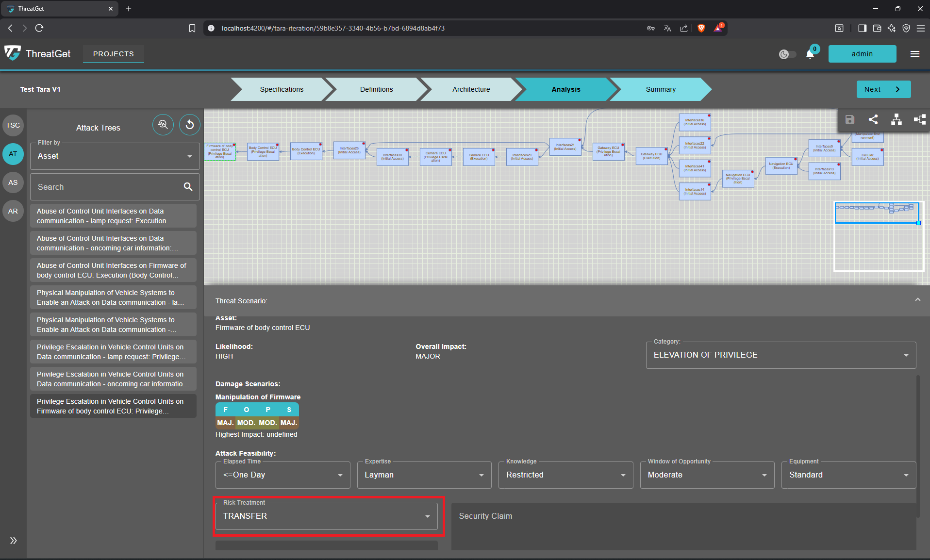The height and width of the screenshot is (560, 930).
Task: Open the notifications bell
Action: [x=810, y=54]
